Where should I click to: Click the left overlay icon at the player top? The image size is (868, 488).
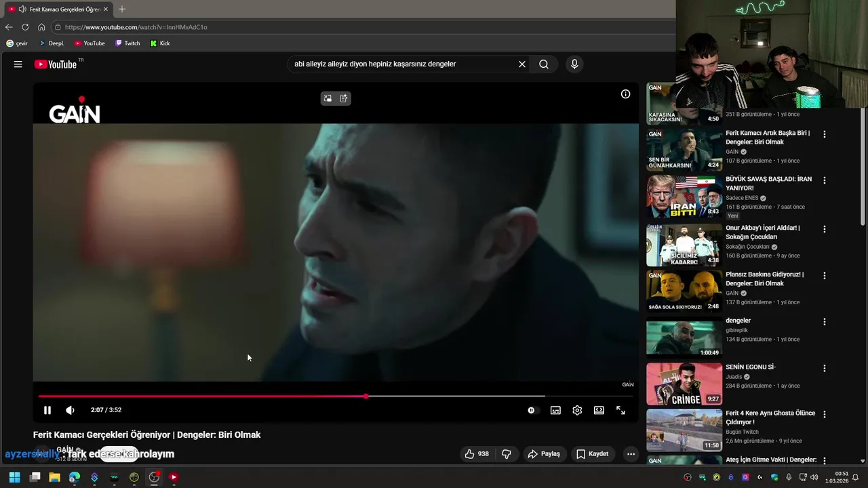coord(328,98)
